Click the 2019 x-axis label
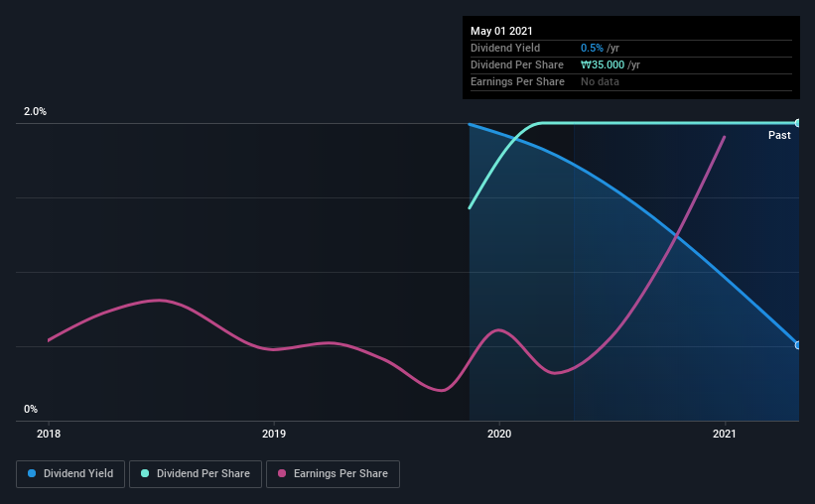 coord(274,434)
